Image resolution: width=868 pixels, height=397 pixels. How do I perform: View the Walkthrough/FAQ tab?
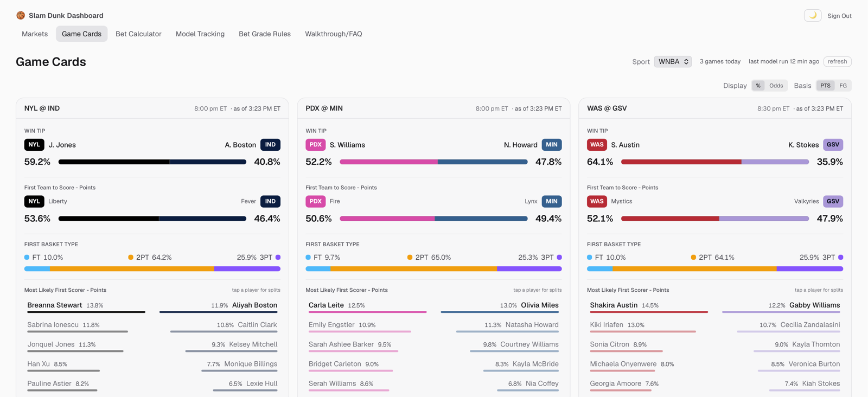tap(334, 34)
